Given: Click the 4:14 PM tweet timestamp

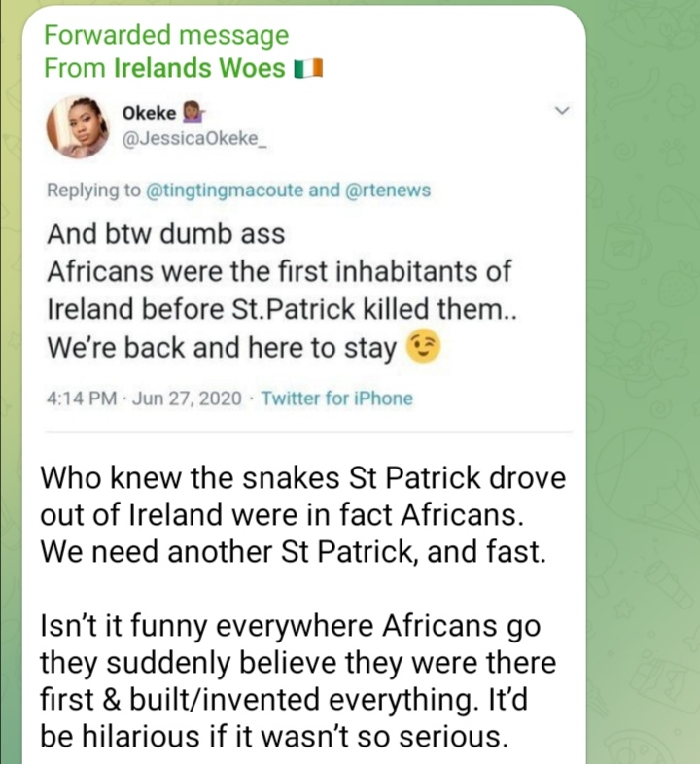Looking at the screenshot, I should pos(82,398).
